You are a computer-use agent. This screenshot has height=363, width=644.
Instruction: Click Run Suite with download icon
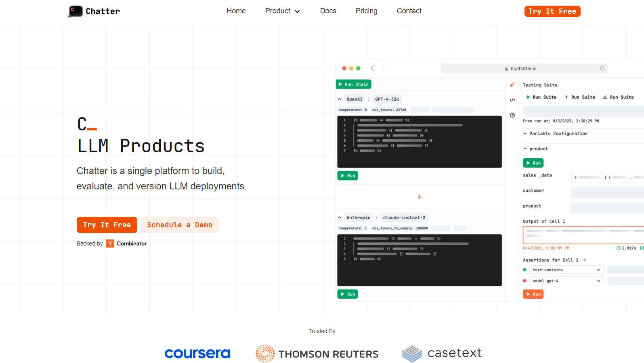coord(618,97)
